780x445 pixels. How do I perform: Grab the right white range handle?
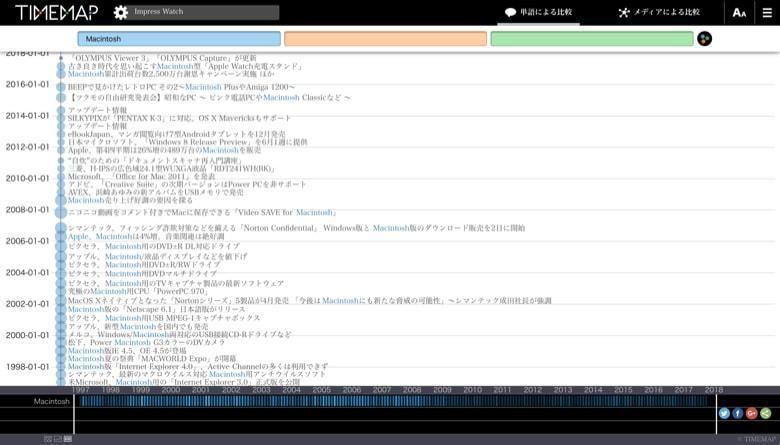coord(716,414)
